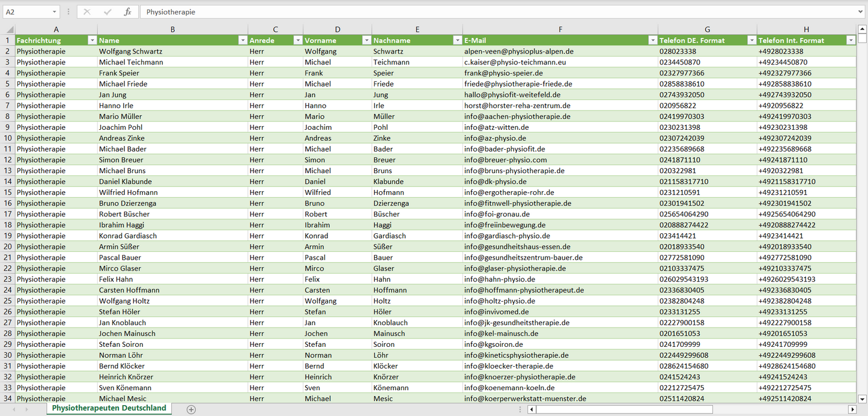Open the Telefon Int. Format filter dropdown
The image size is (868, 416).
point(851,40)
